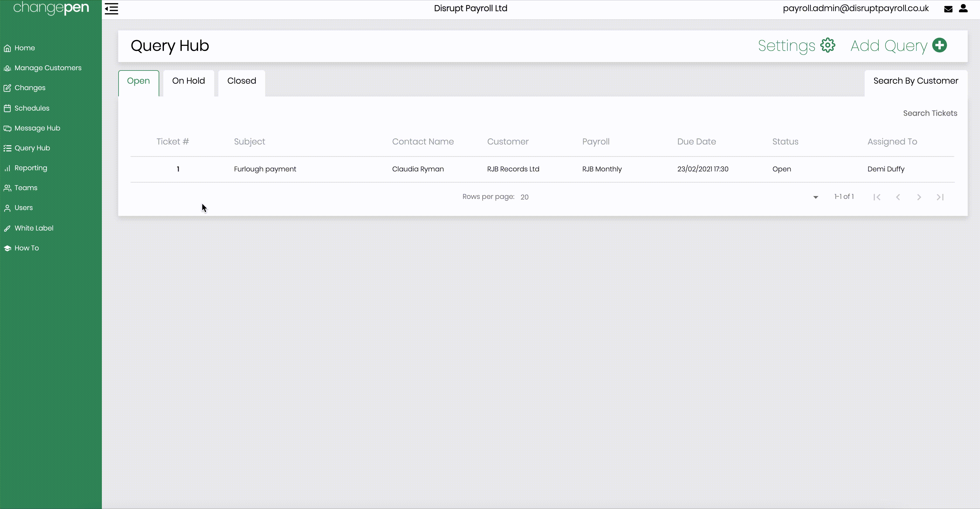Click the Add Query plus icon
Image resolution: width=980 pixels, height=509 pixels.
pyautogui.click(x=939, y=46)
